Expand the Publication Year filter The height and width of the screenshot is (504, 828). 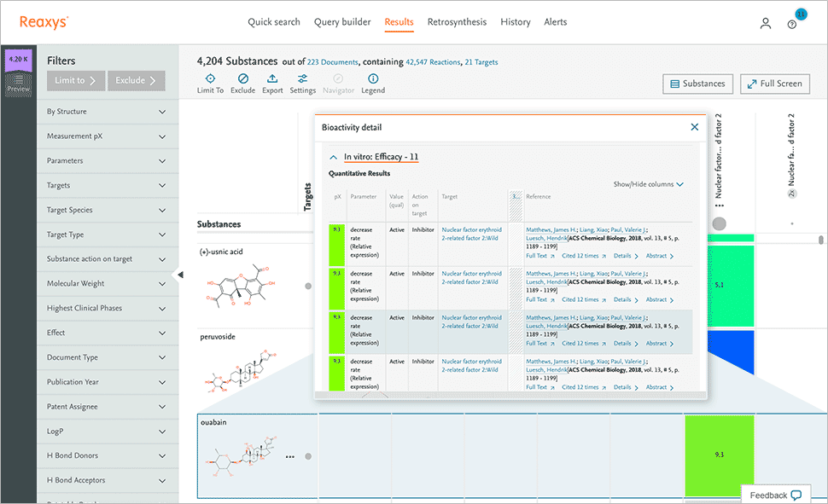tap(108, 382)
